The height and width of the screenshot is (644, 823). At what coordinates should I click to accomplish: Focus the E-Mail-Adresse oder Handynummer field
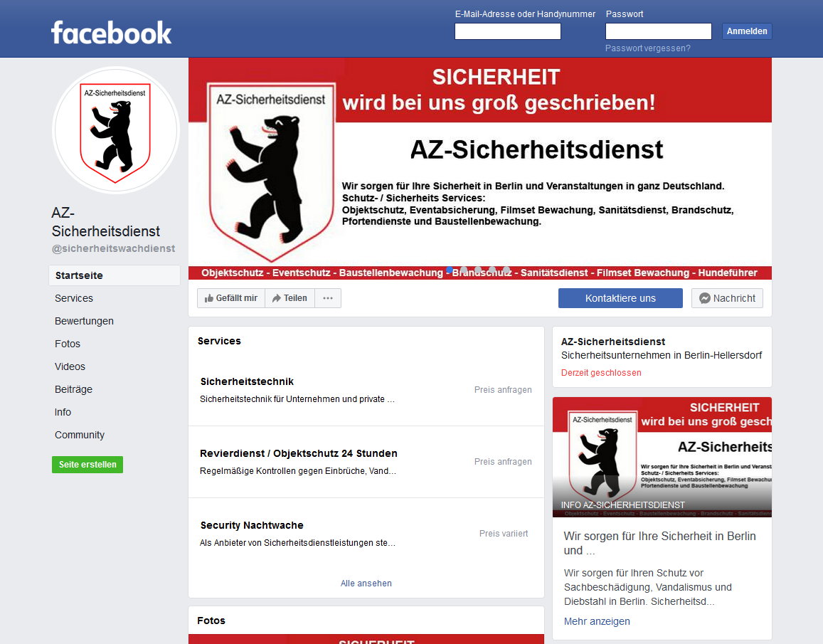(x=508, y=31)
